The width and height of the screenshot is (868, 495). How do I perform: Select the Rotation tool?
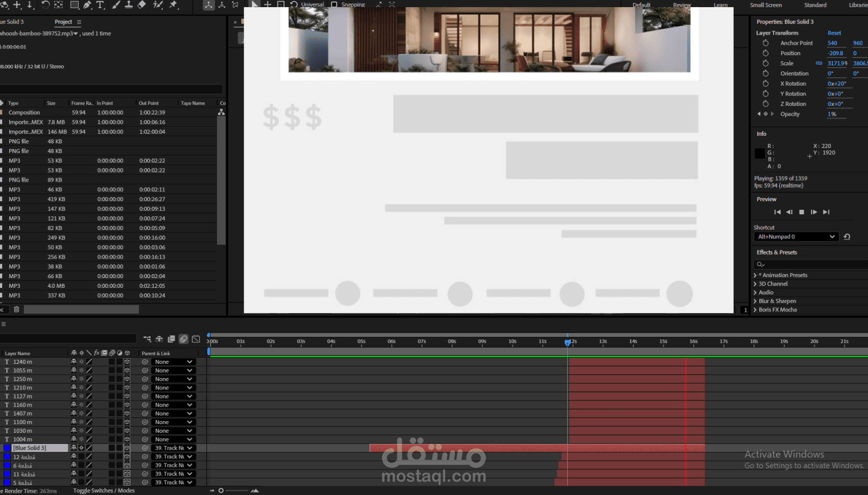pos(46,5)
